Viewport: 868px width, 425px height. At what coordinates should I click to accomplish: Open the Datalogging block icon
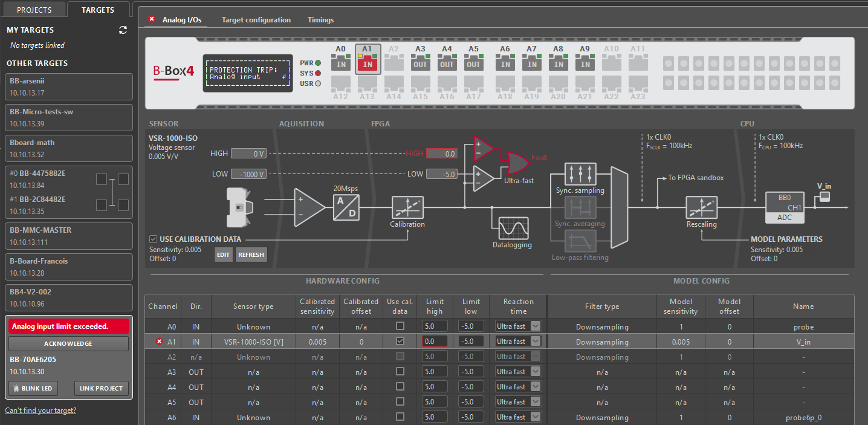pos(512,228)
